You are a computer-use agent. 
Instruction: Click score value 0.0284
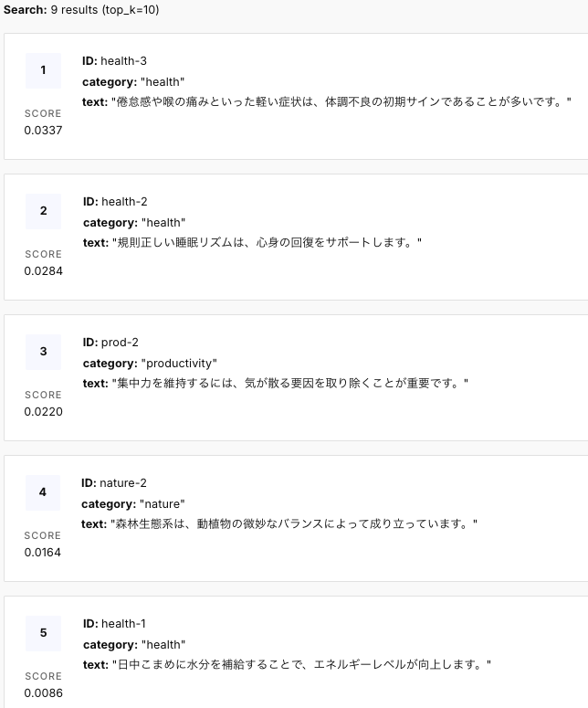click(x=43, y=270)
